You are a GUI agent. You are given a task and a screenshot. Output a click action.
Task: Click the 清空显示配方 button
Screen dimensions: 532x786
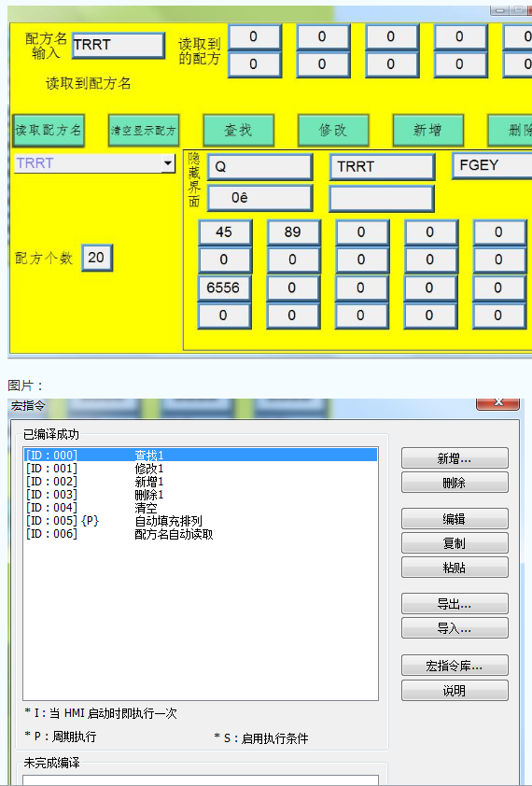(x=144, y=131)
